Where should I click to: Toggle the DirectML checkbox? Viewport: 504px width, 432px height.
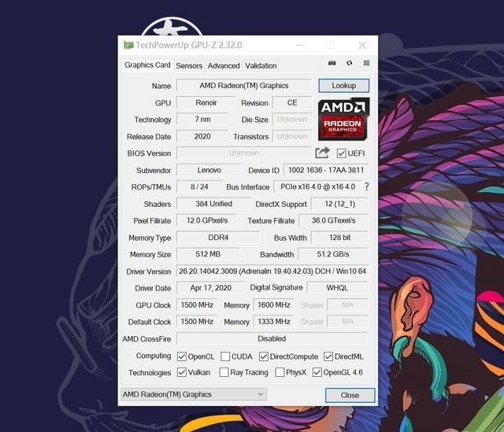click(328, 356)
